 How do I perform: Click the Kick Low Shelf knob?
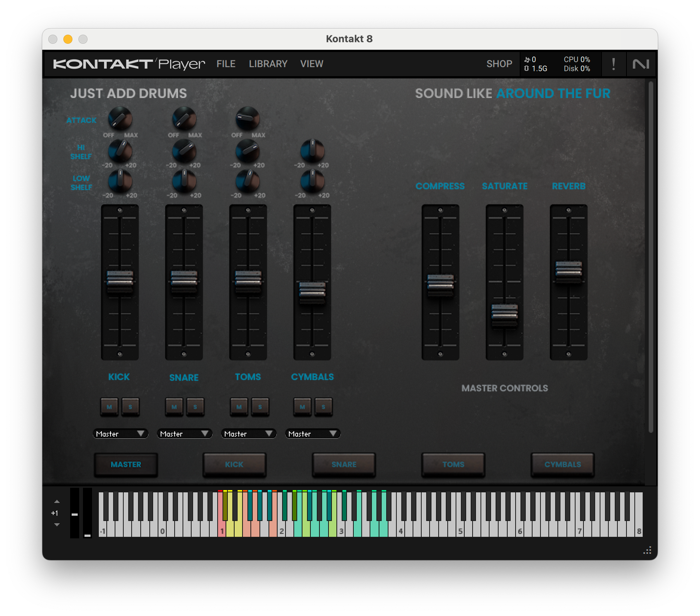point(120,181)
